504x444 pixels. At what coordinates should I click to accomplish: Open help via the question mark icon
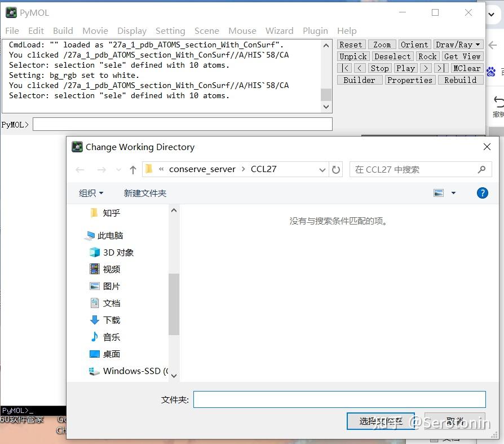[483, 193]
